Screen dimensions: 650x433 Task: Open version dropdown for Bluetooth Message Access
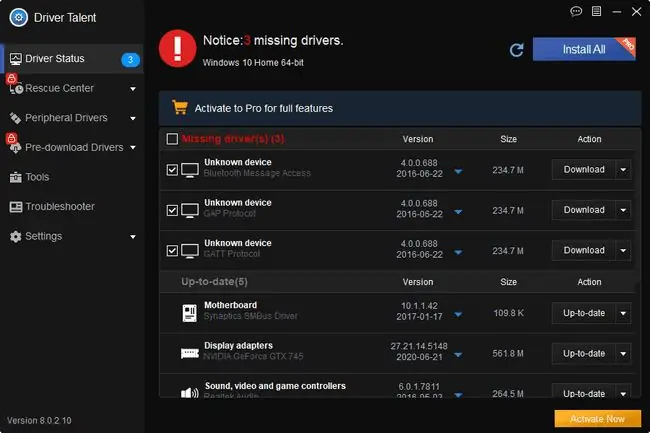pos(458,172)
